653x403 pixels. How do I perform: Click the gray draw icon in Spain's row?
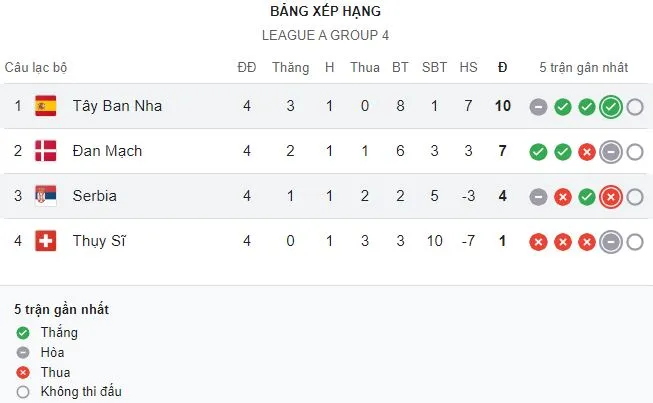(x=539, y=107)
